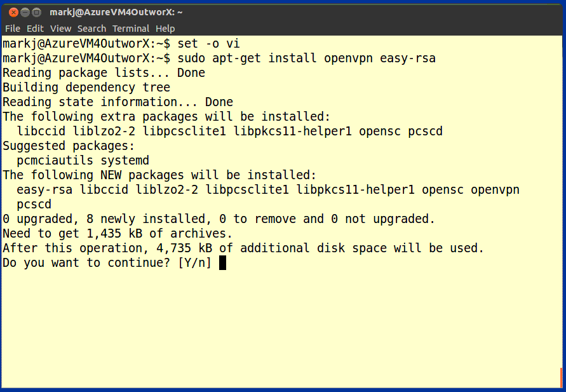This screenshot has width=566, height=392.
Task: Click the 'sudo apt-get install openvpn easy-rsa' command
Action: (306, 58)
